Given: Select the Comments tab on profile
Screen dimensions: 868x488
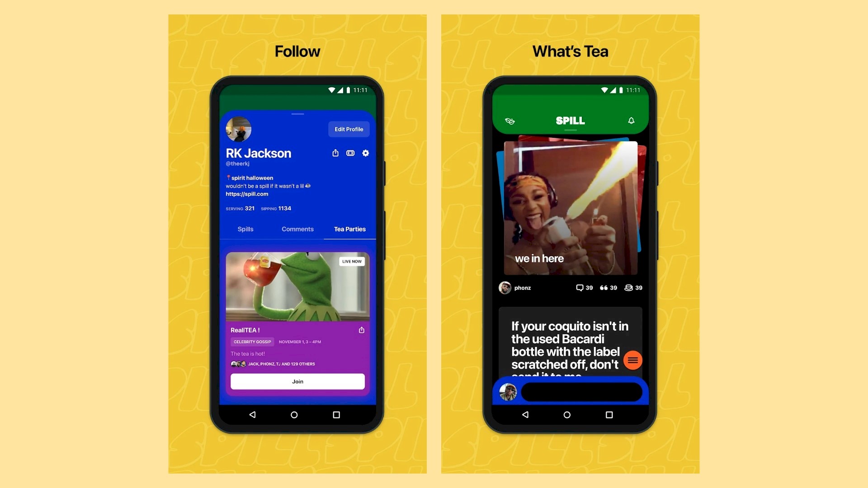Looking at the screenshot, I should pyautogui.click(x=297, y=229).
